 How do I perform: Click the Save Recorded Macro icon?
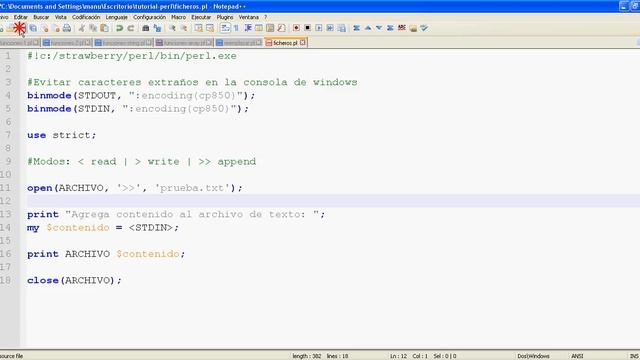[342, 28]
